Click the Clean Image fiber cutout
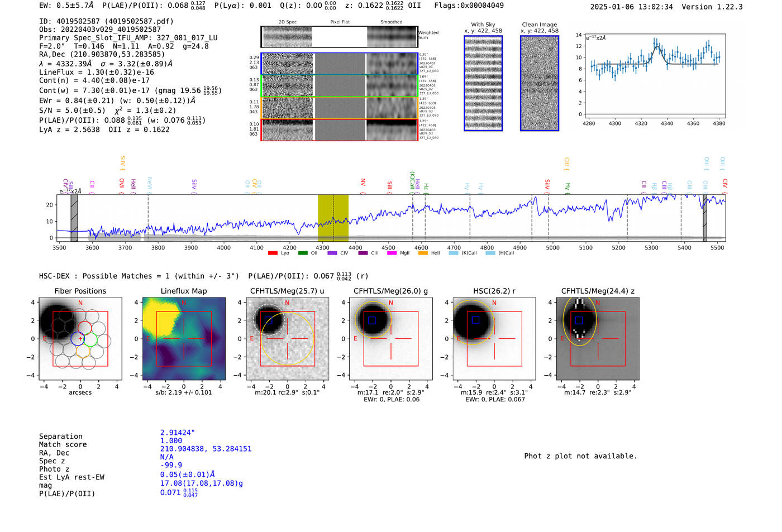Viewport: 782px width, 532px height. pos(540,83)
